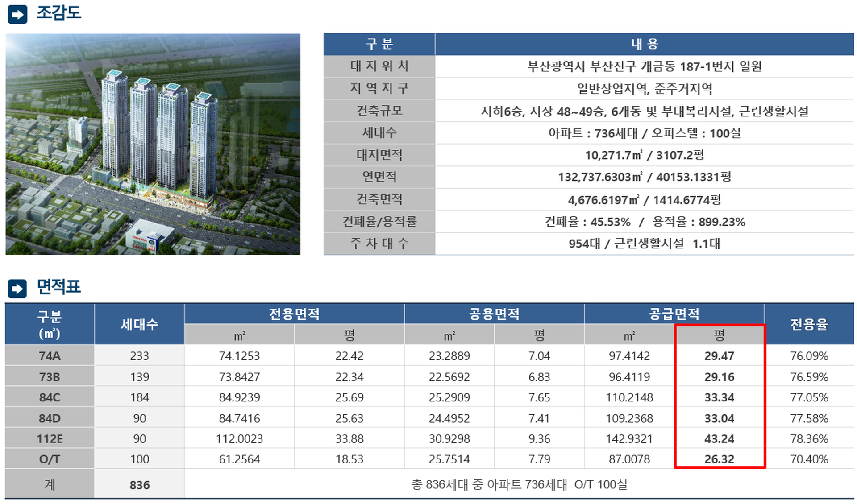
Task: Click the 세대수 column header
Action: click(x=139, y=324)
